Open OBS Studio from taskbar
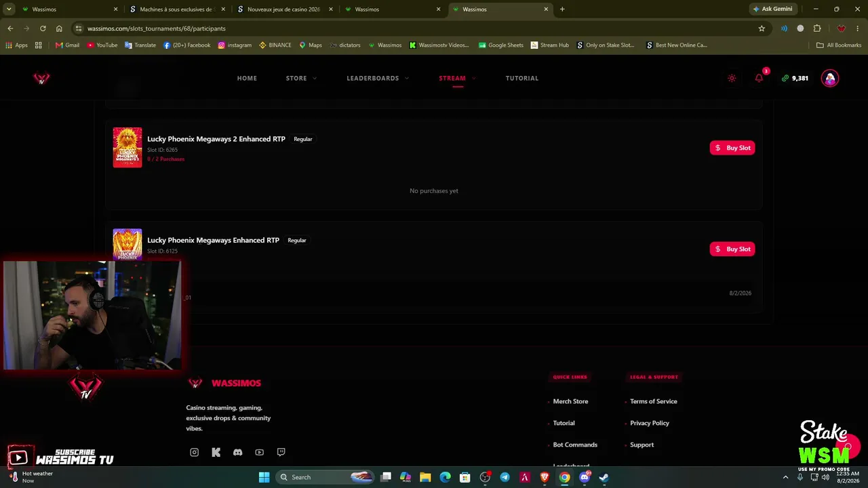 485,477
